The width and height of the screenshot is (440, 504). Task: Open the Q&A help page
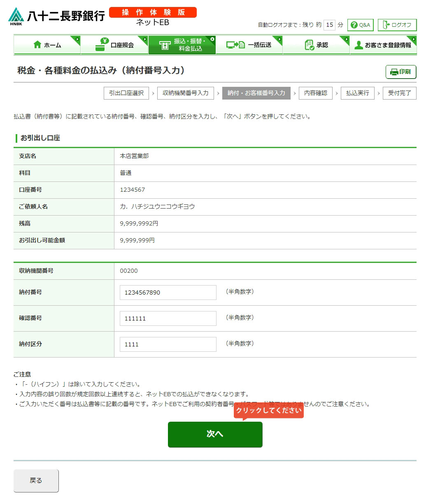[x=360, y=25]
